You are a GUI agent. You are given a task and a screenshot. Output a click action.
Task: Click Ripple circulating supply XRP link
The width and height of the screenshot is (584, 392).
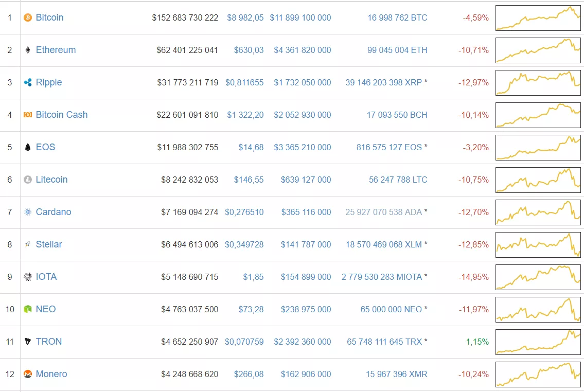tap(383, 82)
